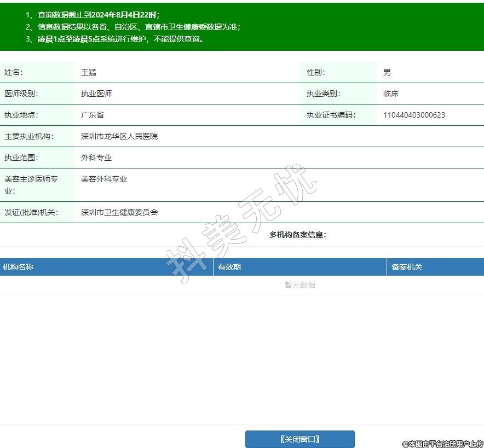Click the 临床 practice category value
Image resolution: width=484 pixels, height=448 pixels.
point(391,94)
